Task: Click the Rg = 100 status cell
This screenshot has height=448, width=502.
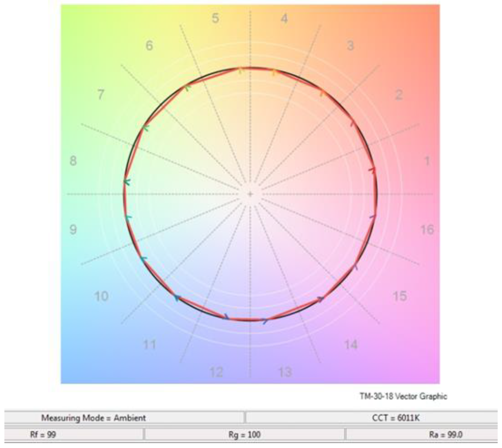Action: (245, 435)
